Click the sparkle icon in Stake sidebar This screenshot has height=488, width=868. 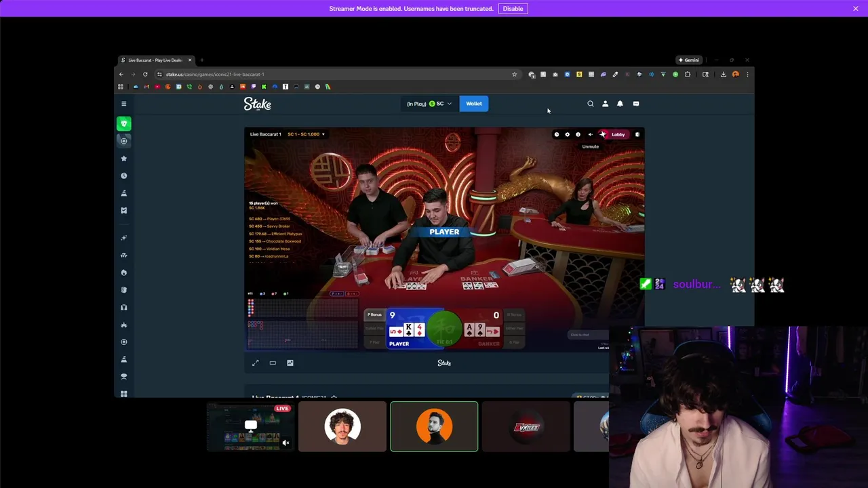pos(123,238)
